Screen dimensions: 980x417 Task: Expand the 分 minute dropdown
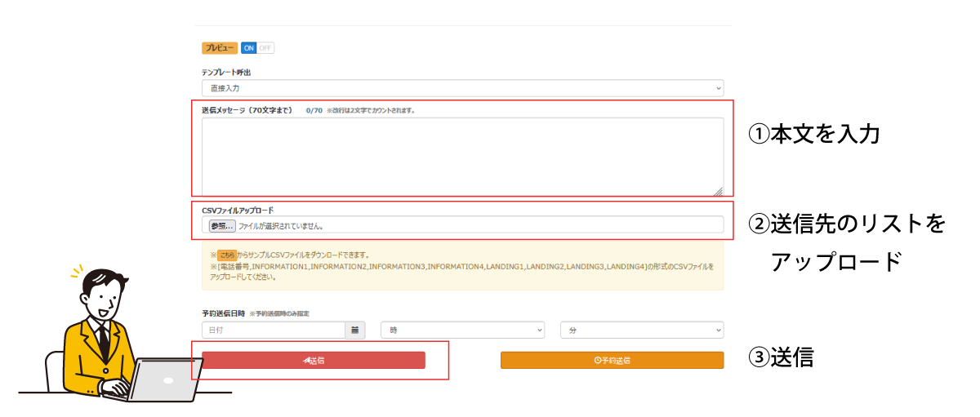[641, 330]
